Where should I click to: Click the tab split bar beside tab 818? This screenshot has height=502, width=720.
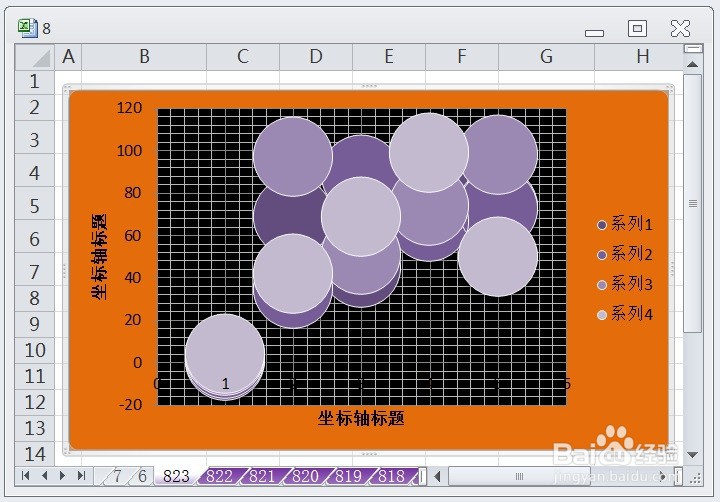[422, 476]
